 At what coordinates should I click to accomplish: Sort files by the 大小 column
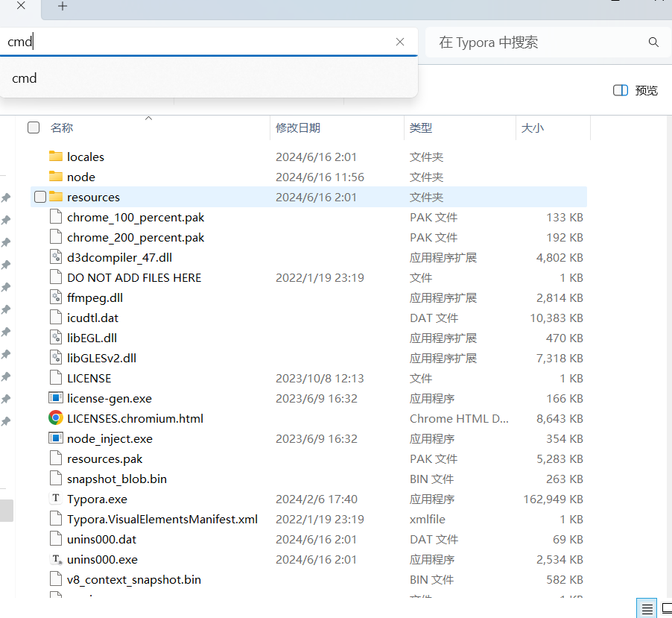pyautogui.click(x=532, y=127)
